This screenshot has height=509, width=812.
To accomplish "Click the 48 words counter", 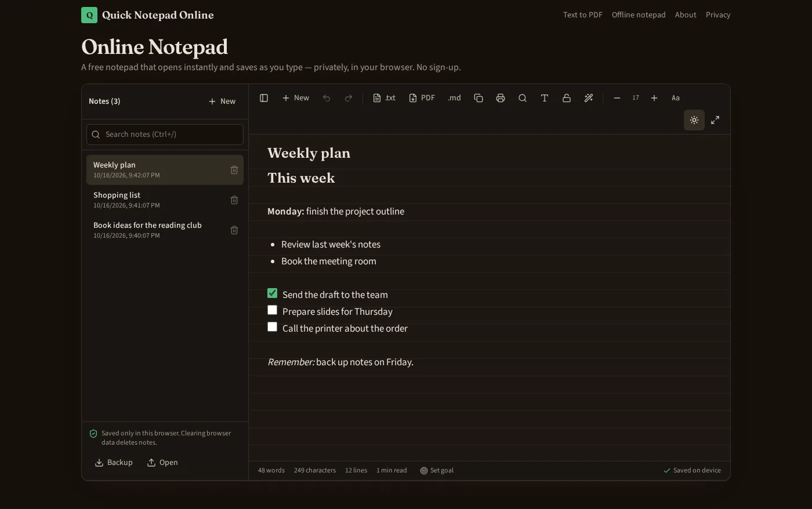I will coord(271,471).
